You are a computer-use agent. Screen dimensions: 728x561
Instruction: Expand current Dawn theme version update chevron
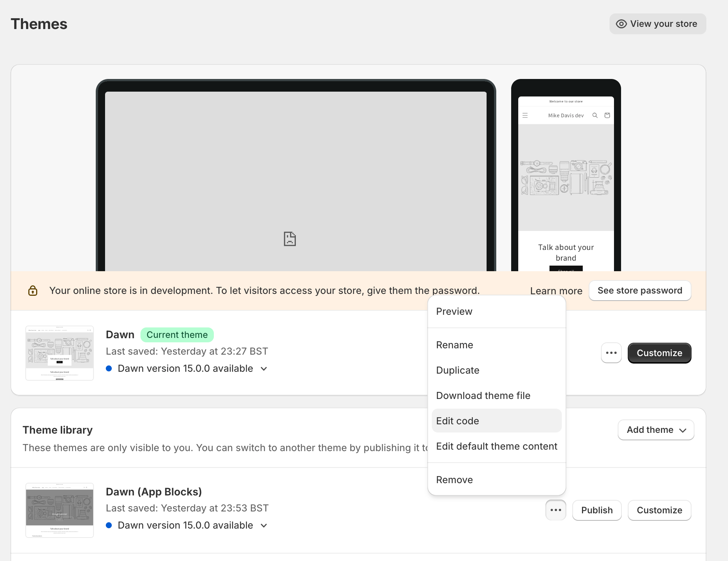(264, 369)
